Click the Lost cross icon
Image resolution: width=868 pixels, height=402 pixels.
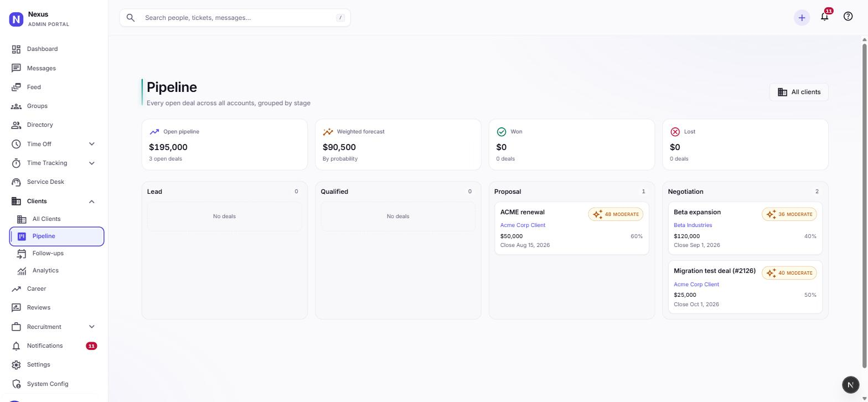coord(675,132)
